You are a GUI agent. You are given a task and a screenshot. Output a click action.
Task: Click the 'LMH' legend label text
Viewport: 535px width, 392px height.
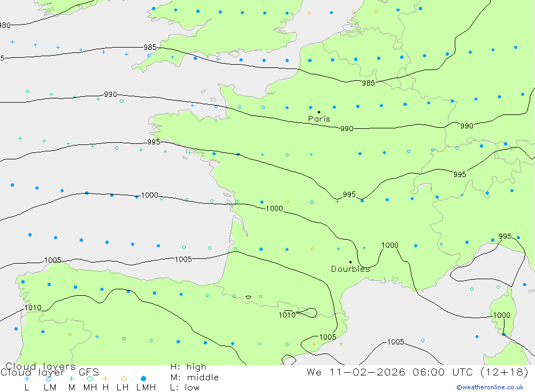[x=146, y=388]
